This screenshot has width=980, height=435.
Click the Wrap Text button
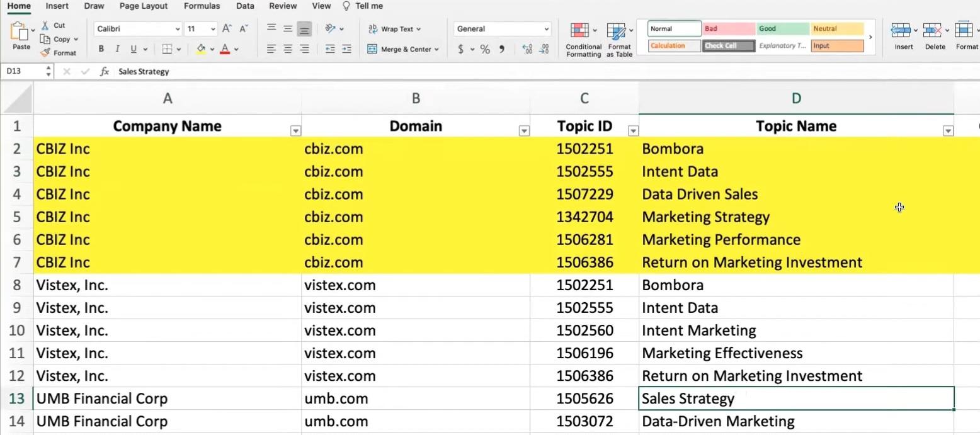click(x=394, y=29)
